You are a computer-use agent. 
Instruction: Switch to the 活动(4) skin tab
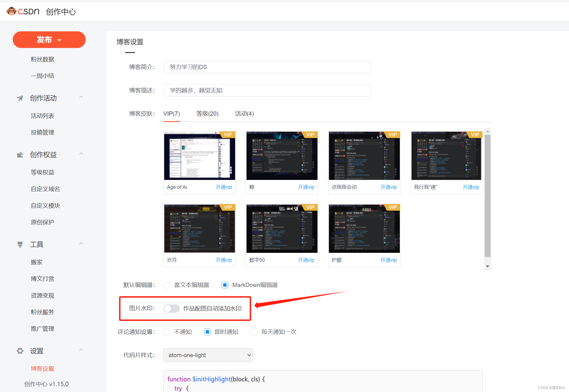tap(244, 114)
